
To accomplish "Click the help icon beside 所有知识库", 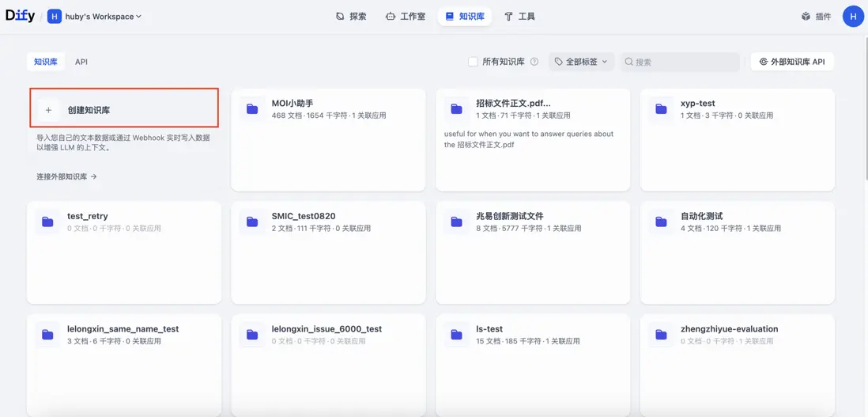I will click(x=534, y=62).
